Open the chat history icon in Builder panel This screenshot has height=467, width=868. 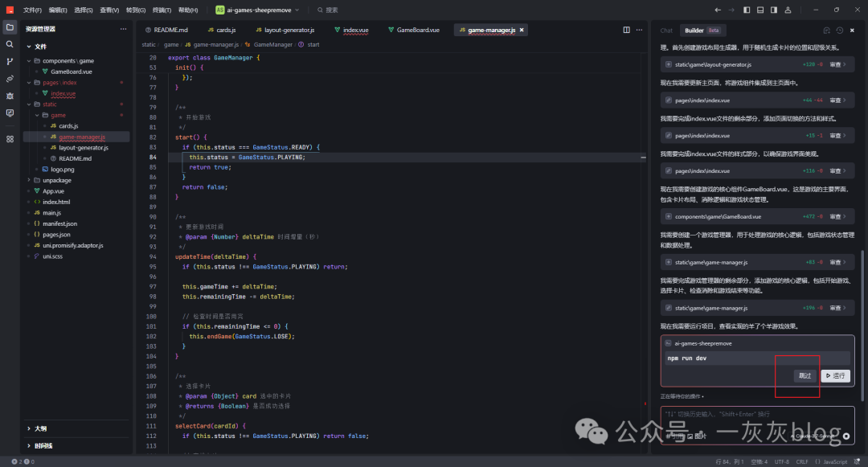click(x=839, y=31)
